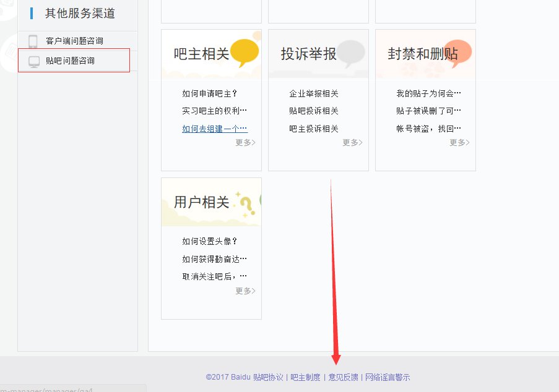This screenshot has height=392, width=559.
Task: Open 意见反馈 in the page footer
Action: pos(344,377)
